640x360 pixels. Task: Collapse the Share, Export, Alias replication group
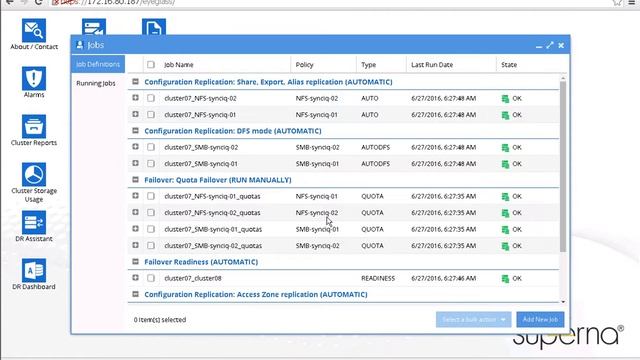136,82
